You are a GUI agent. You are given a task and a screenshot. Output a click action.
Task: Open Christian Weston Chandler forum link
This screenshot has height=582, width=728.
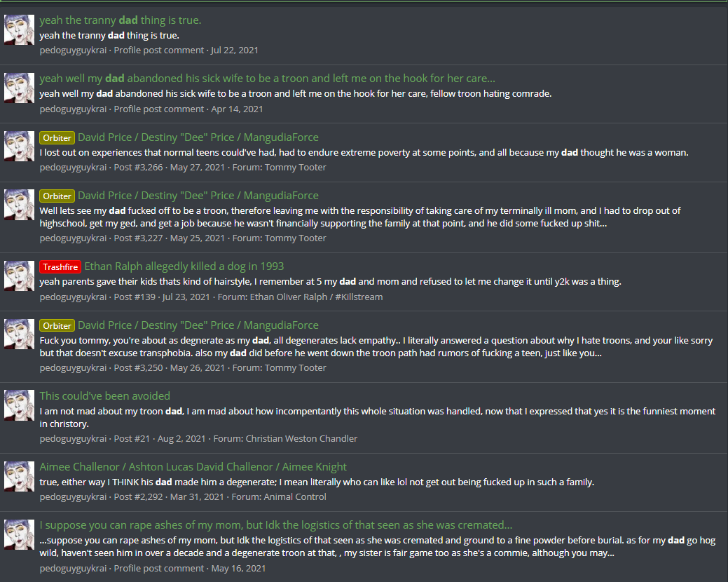pos(301,438)
